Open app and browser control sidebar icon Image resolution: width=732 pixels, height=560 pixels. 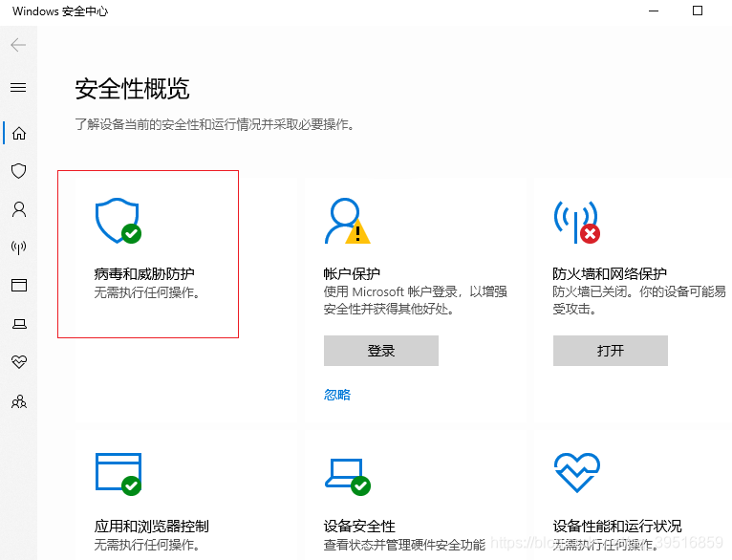click(x=19, y=285)
